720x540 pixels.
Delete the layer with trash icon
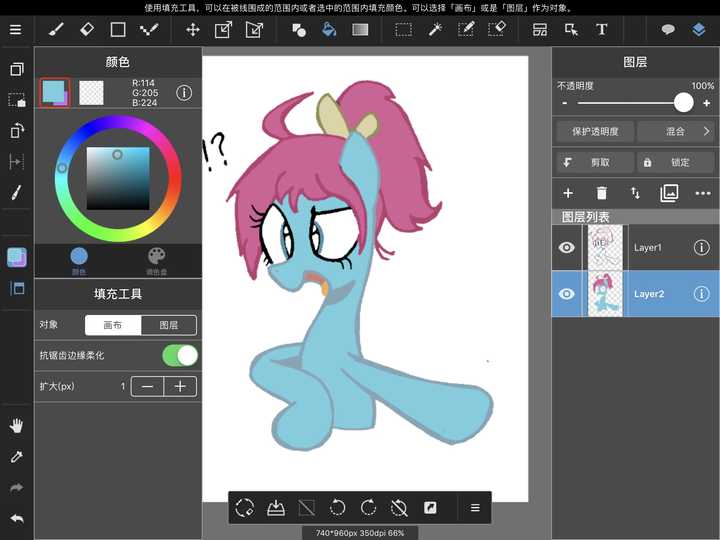click(602, 193)
